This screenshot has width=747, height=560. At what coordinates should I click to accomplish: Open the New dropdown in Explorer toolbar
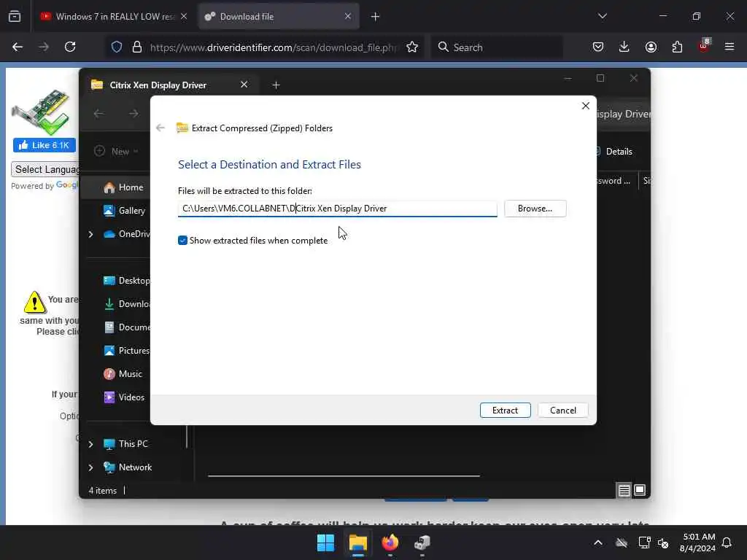click(116, 152)
